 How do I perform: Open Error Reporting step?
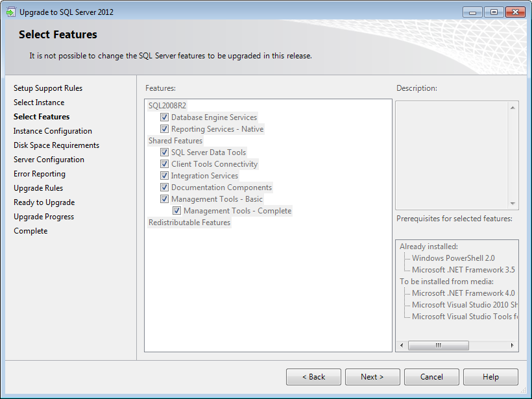(x=40, y=174)
